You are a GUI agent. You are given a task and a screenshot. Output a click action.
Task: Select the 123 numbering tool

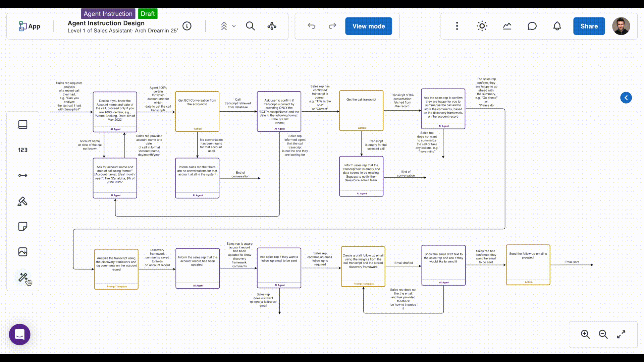point(22,150)
